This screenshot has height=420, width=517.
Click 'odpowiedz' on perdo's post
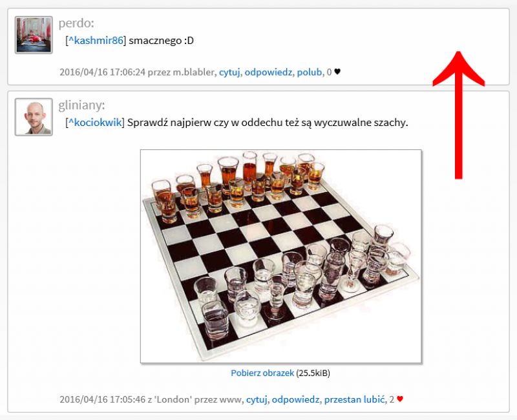tap(268, 72)
